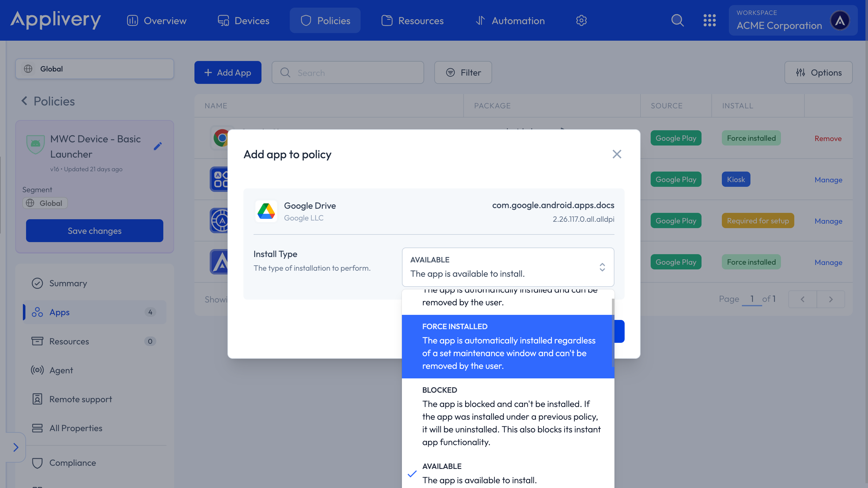Click the Search apps input field
Image resolution: width=868 pixels, height=488 pixels.
pyautogui.click(x=348, y=72)
